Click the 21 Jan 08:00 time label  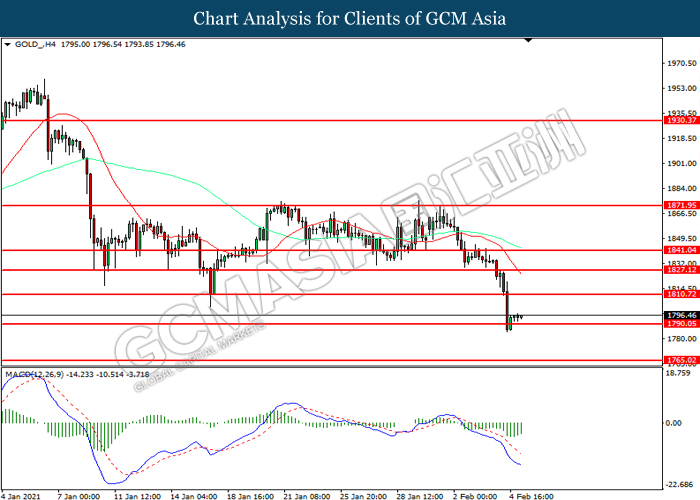tap(307, 496)
